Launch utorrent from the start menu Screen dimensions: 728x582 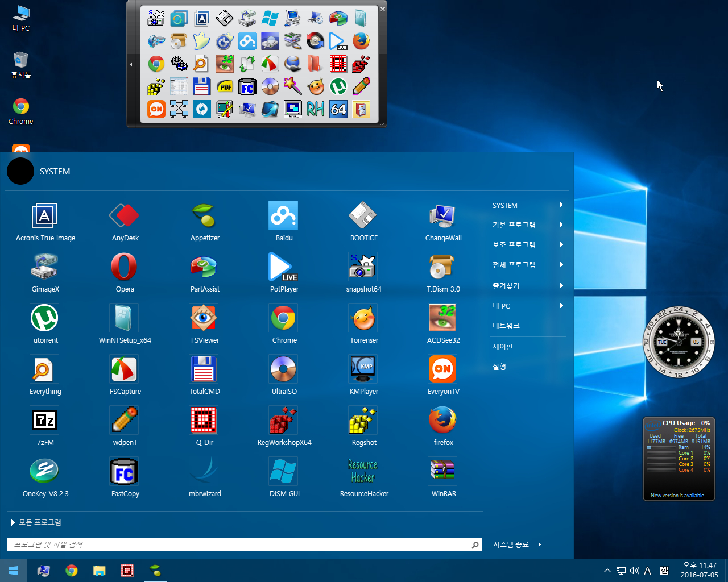coord(45,324)
